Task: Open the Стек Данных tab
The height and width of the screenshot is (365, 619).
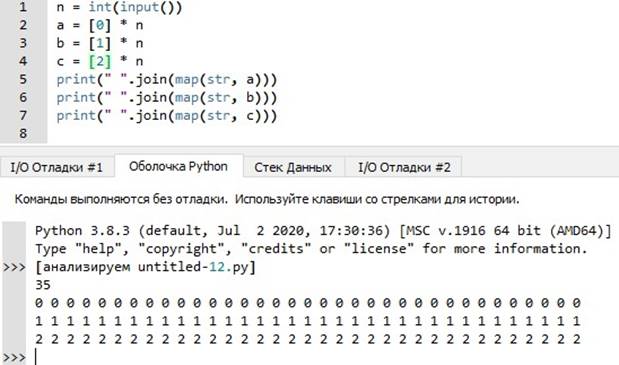Action: point(293,167)
